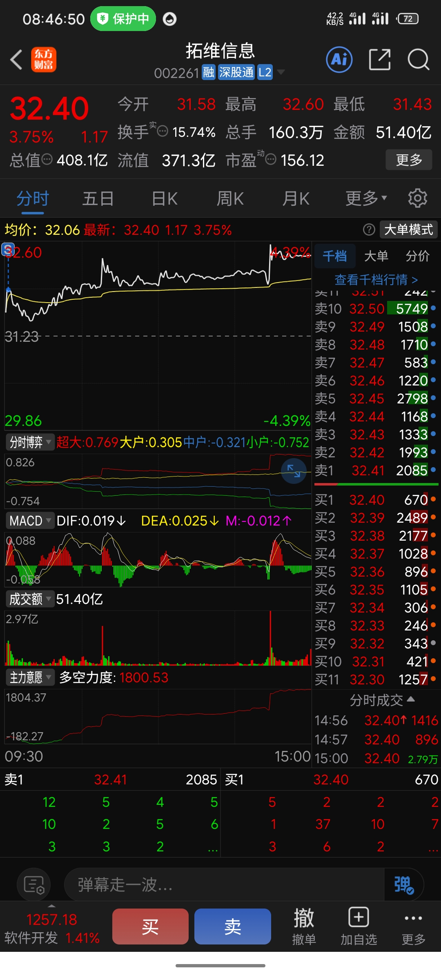Open the search magnifier icon
The image size is (441, 980).
point(419,60)
